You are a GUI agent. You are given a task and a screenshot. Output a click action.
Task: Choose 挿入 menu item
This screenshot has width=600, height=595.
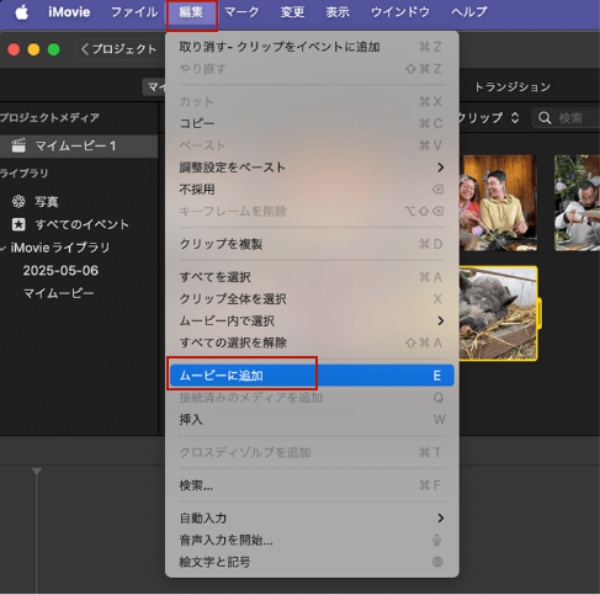pos(312,419)
